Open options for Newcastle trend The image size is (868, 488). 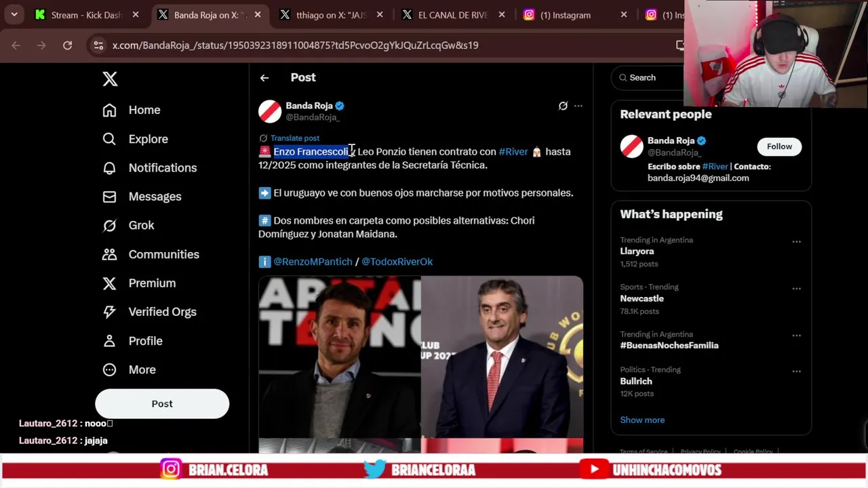coord(797,288)
